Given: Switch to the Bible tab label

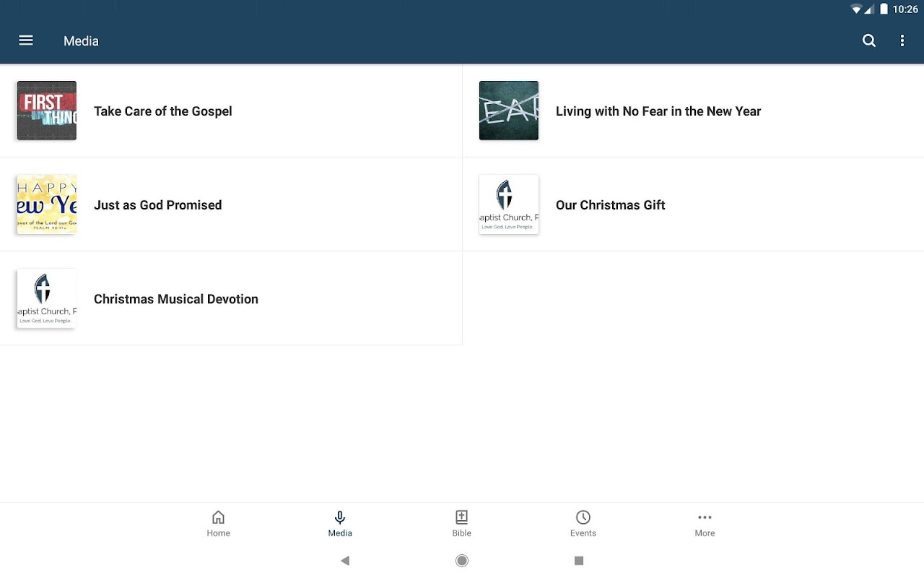Looking at the screenshot, I should coord(462,533).
